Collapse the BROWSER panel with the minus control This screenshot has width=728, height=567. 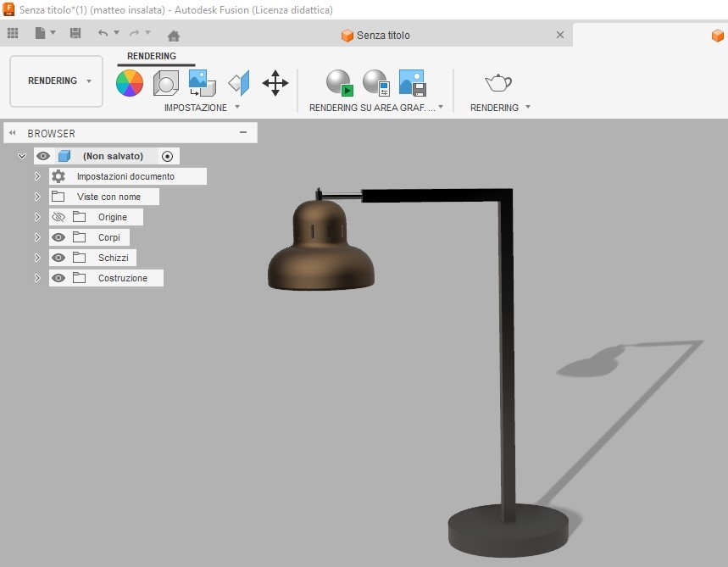pyautogui.click(x=247, y=132)
